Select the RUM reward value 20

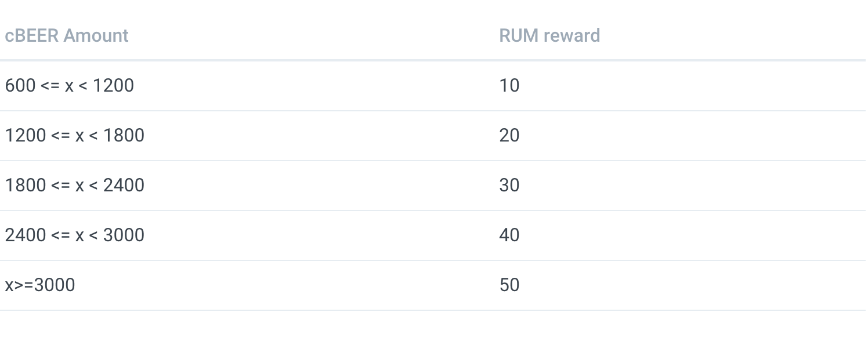(509, 136)
